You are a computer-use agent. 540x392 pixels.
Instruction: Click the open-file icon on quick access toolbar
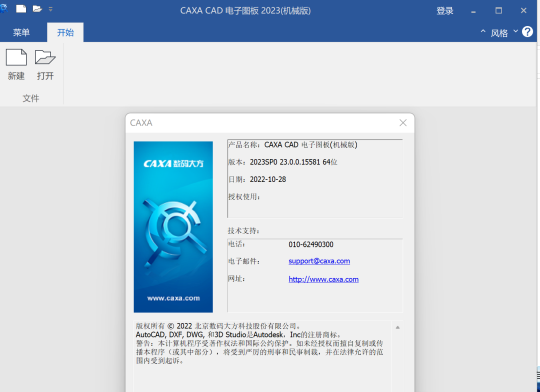36,8
